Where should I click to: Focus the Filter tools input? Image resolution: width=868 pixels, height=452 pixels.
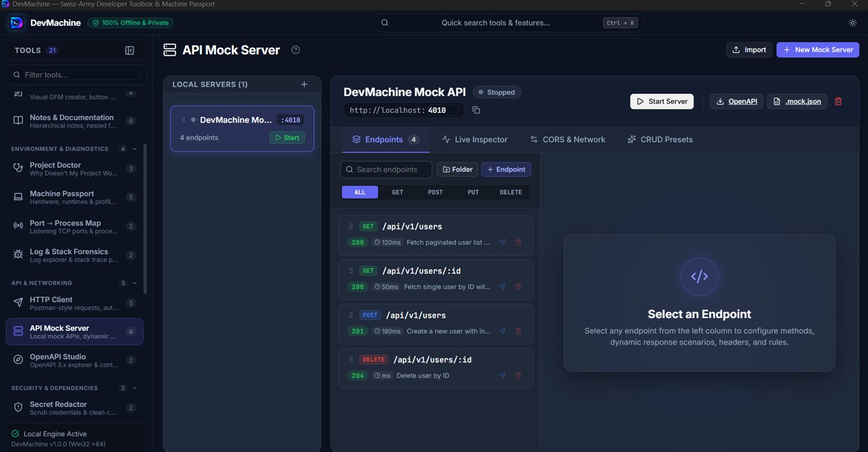(x=76, y=75)
